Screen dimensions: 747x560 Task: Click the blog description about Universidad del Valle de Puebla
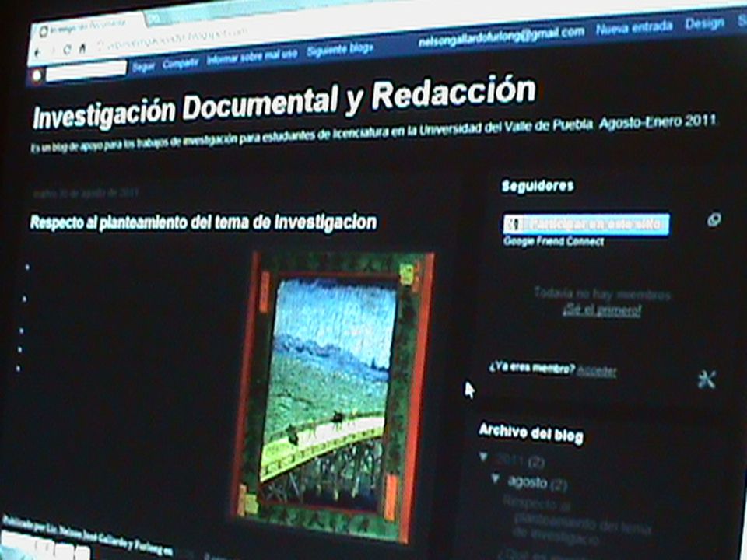[x=373, y=133]
